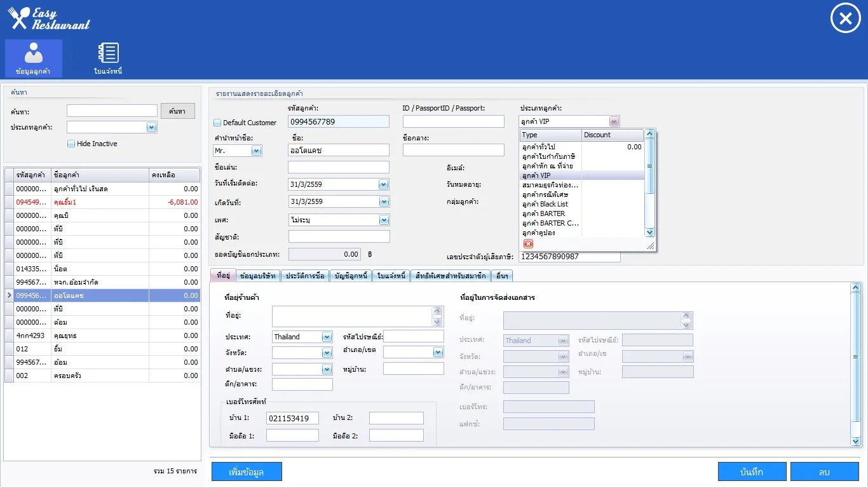Click the Type column header in the popup
868x488 pixels.
point(551,135)
